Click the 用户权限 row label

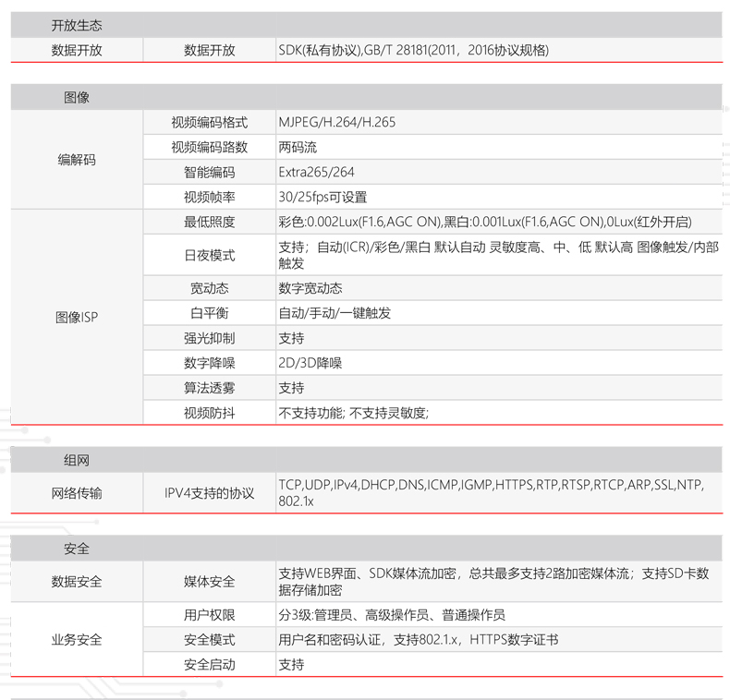point(210,615)
